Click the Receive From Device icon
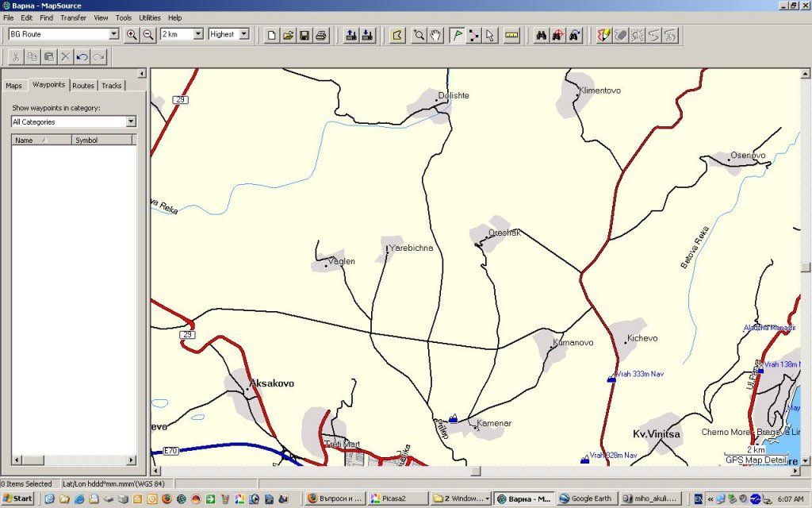The width and height of the screenshot is (812, 508). [368, 35]
